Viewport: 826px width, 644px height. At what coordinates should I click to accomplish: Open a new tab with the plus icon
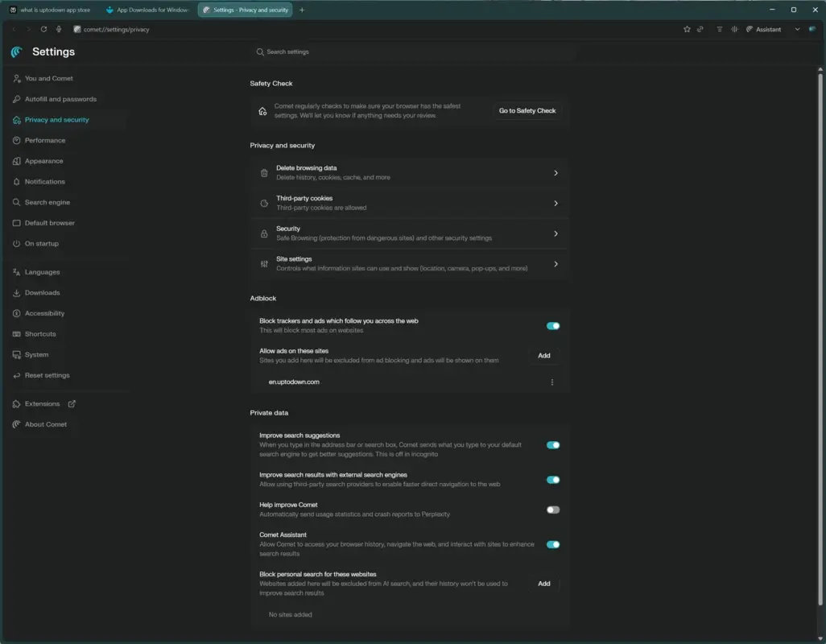tap(301, 10)
